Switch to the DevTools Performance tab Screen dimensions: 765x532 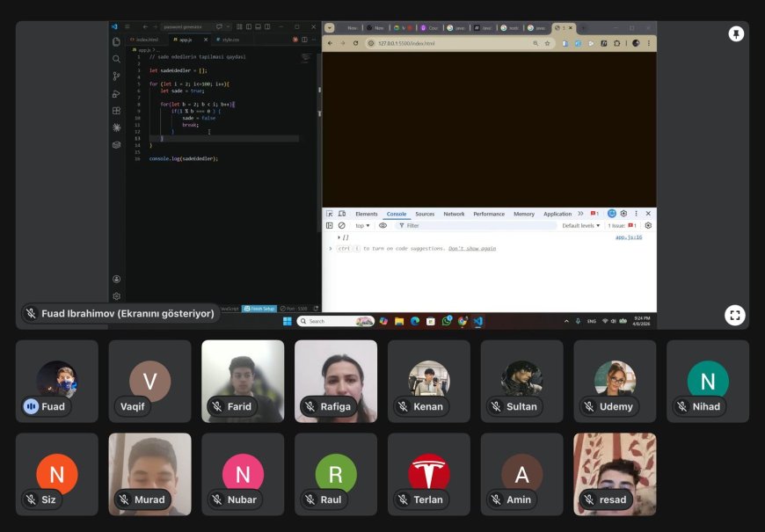(489, 214)
